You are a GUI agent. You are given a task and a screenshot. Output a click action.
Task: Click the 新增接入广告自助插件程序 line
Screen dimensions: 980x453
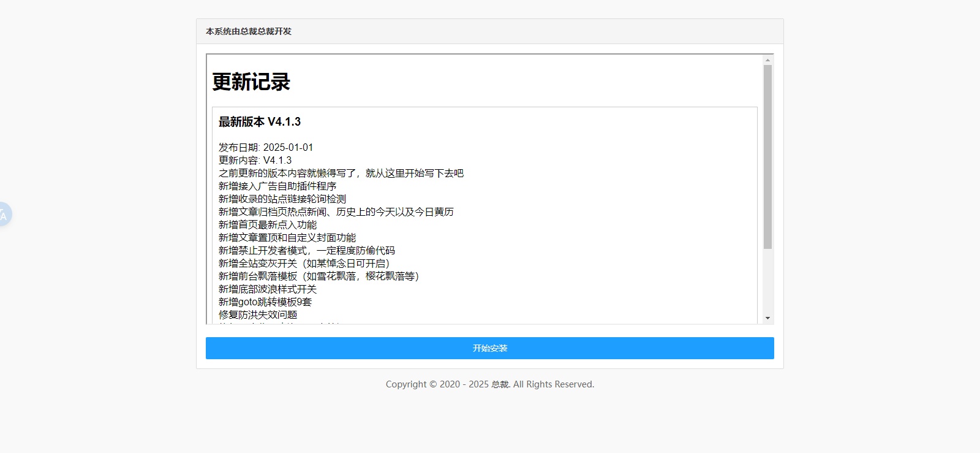(277, 186)
